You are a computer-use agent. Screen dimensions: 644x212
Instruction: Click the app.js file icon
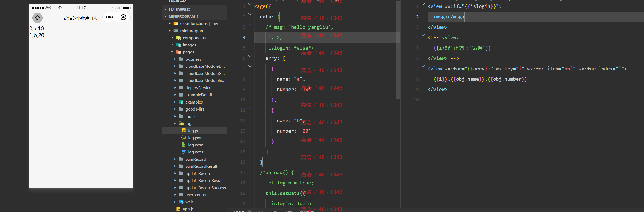click(x=178, y=209)
